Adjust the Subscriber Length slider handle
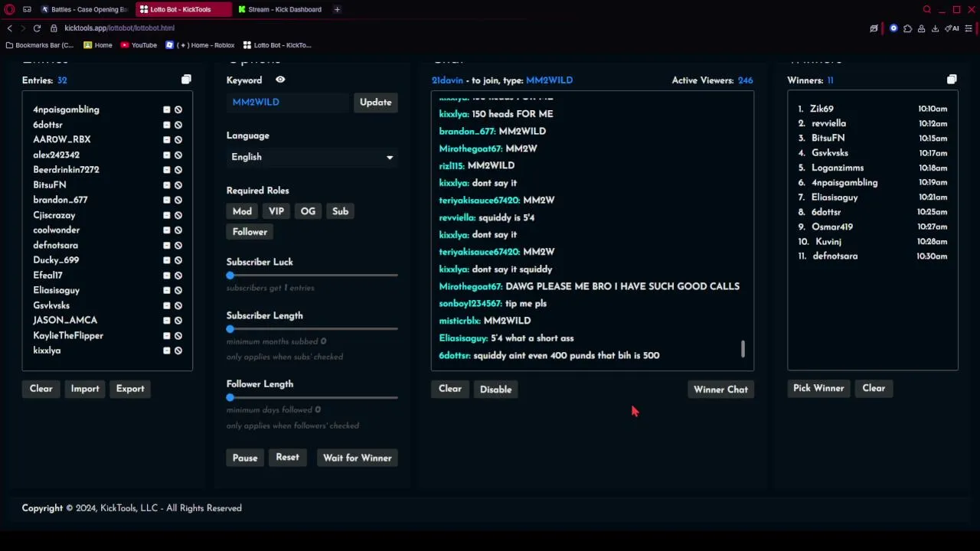The width and height of the screenshot is (980, 551). tap(230, 329)
